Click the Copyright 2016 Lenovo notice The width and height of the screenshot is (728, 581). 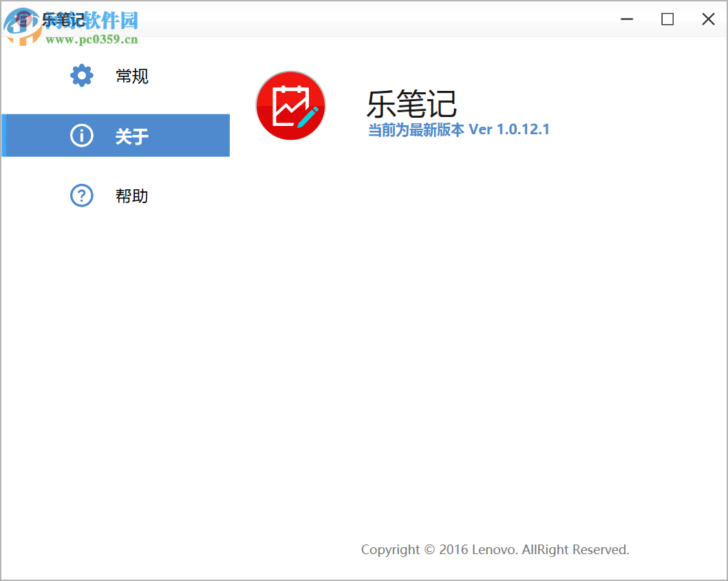(495, 549)
